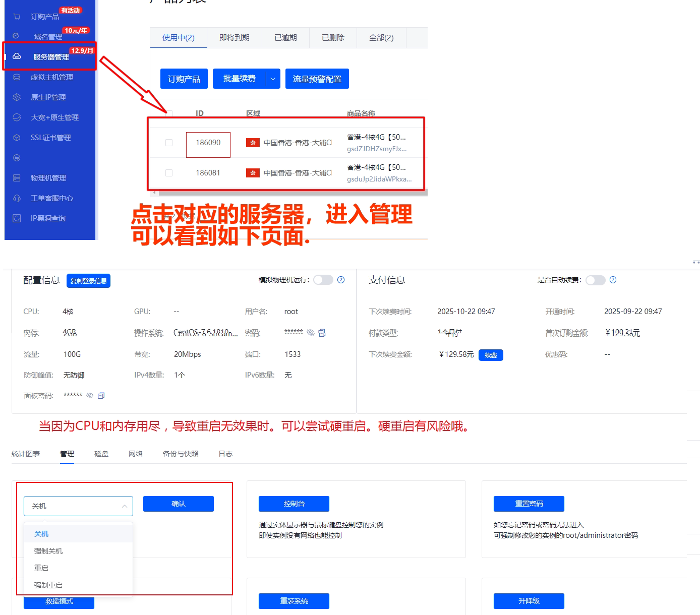Check the box for server 186090
The height and width of the screenshot is (615, 700).
click(169, 143)
